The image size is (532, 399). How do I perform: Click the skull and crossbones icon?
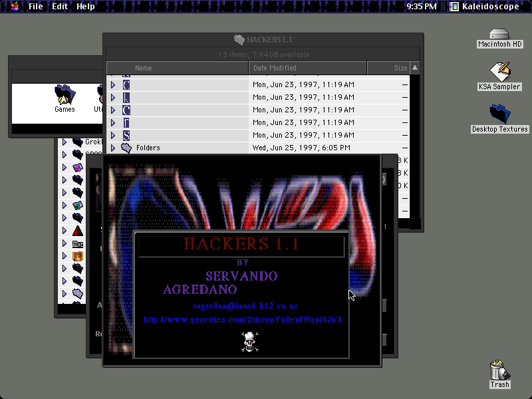(250, 341)
